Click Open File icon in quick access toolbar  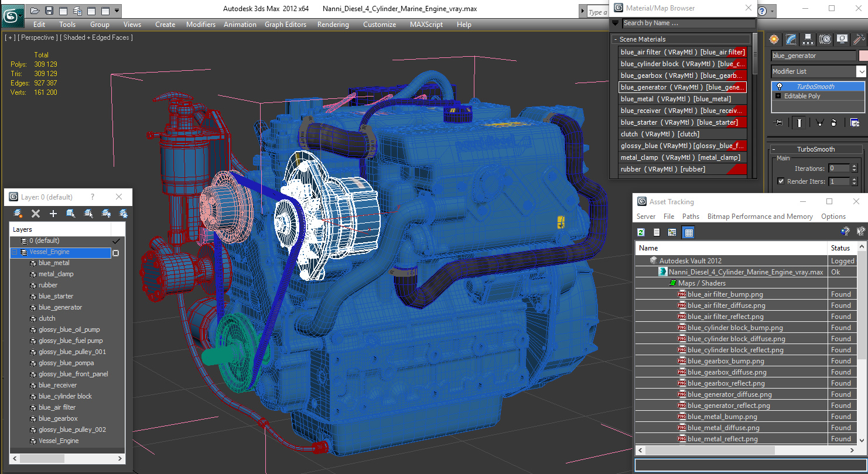tap(35, 11)
